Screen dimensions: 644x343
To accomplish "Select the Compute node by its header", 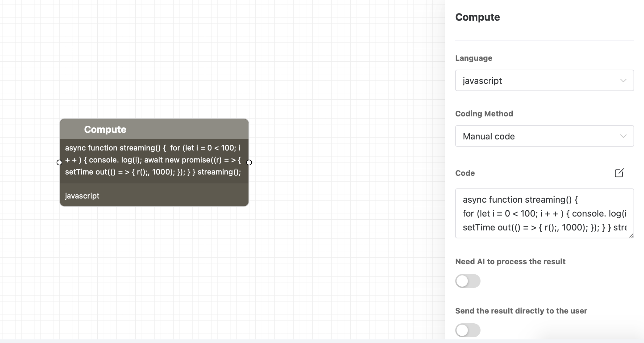I will (x=154, y=129).
